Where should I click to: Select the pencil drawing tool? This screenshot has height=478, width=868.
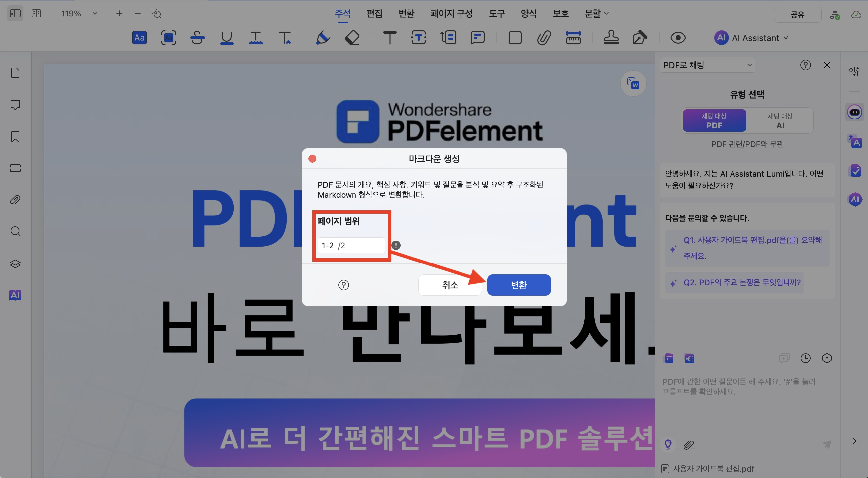click(x=323, y=38)
